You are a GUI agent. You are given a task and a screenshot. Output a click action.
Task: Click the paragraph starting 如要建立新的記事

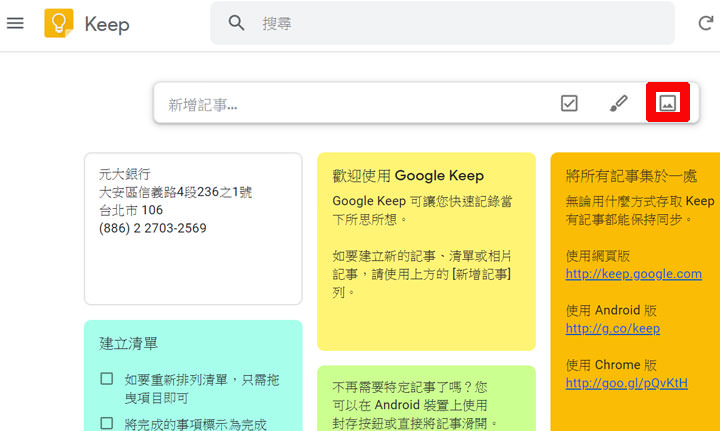[422, 274]
